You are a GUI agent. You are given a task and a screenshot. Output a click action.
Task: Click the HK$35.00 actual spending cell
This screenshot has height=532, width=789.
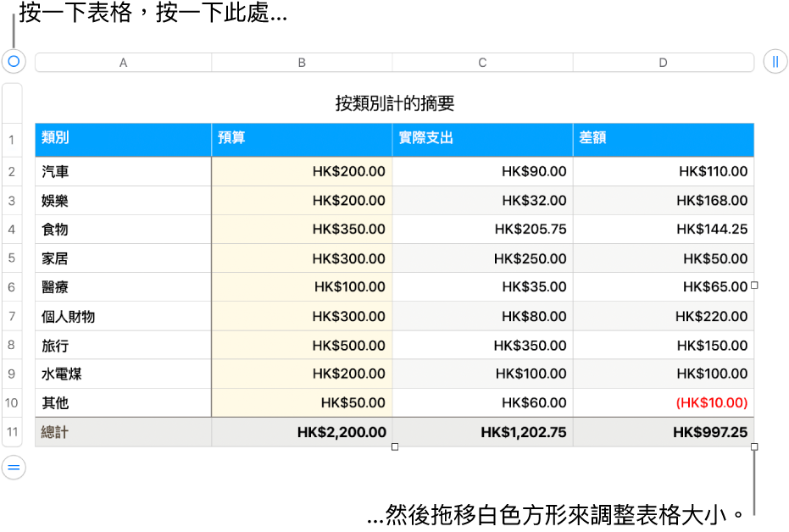[x=482, y=287]
